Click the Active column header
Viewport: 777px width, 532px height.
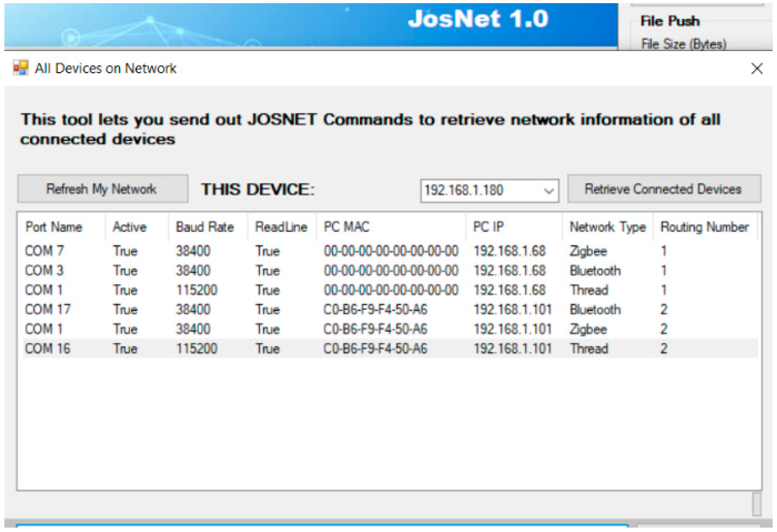pos(130,227)
